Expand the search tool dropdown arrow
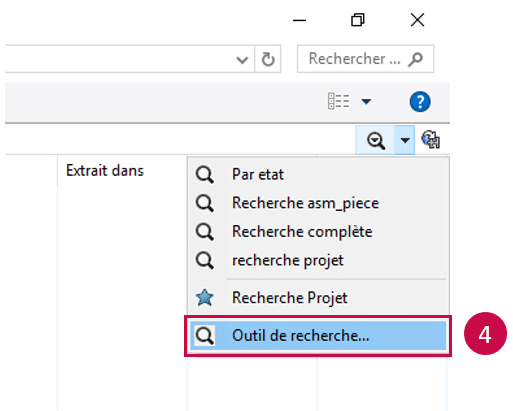The image size is (513, 411). tap(405, 140)
